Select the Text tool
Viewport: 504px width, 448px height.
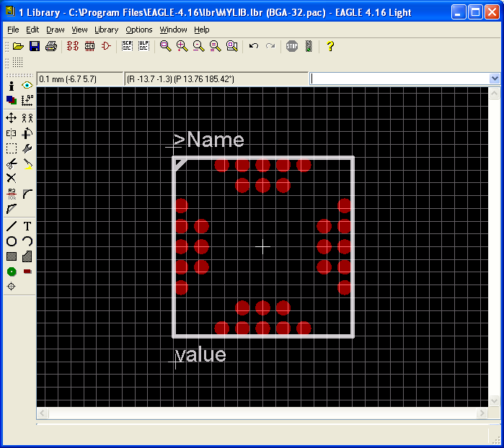coord(27,226)
